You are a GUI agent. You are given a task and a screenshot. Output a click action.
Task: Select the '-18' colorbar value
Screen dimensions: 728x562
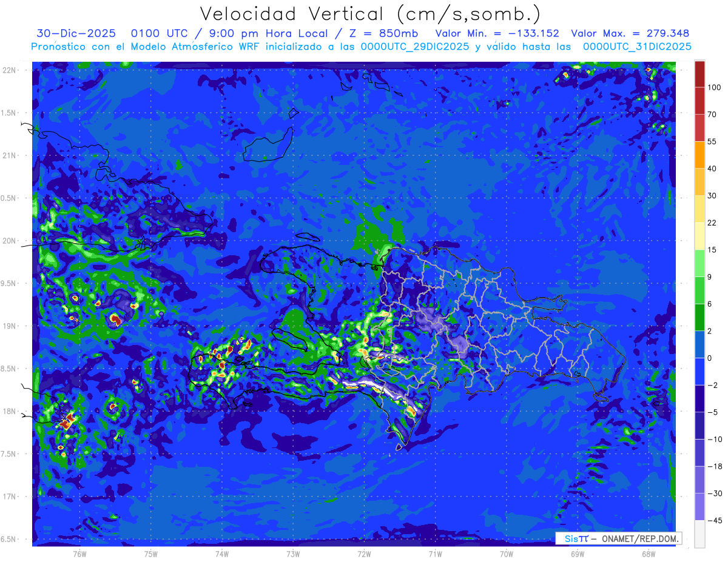715,467
